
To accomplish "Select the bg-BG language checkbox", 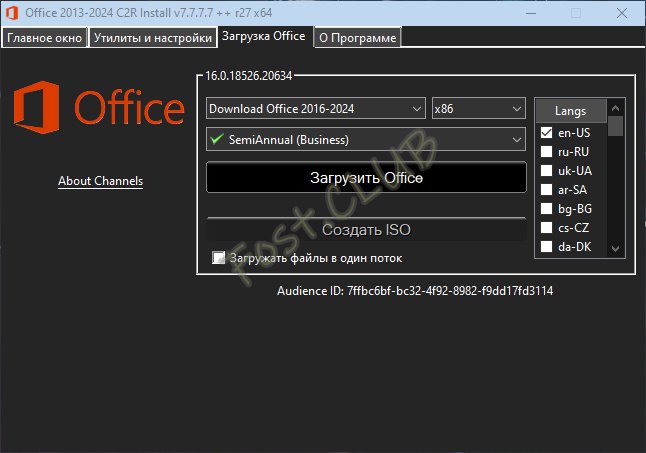I will [x=546, y=208].
